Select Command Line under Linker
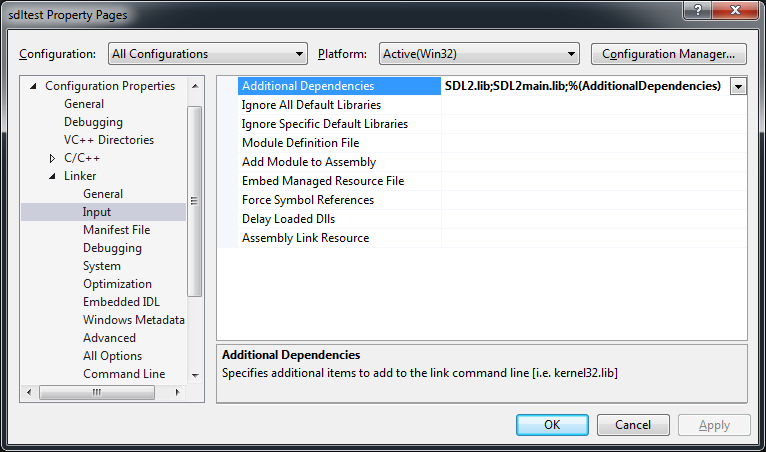 pyautogui.click(x=124, y=374)
